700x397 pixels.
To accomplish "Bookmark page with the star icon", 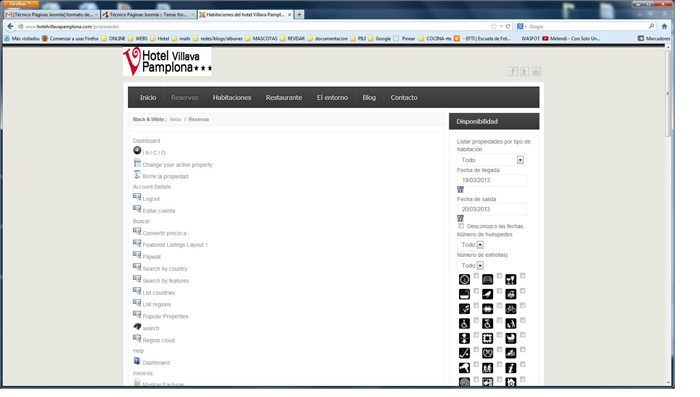I will coord(494,26).
